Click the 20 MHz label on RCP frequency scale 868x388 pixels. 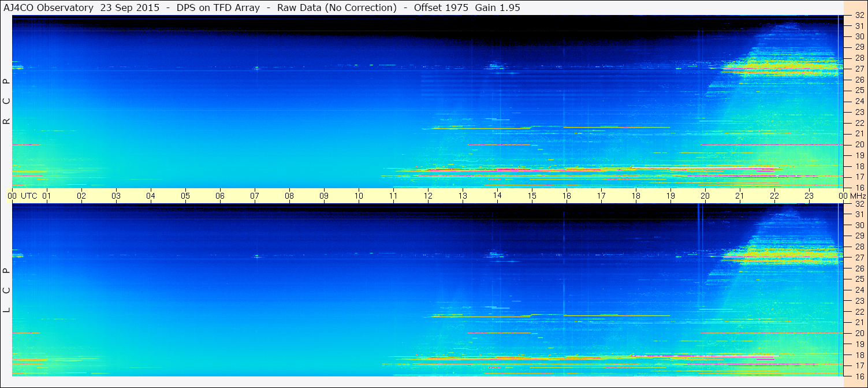(859, 144)
